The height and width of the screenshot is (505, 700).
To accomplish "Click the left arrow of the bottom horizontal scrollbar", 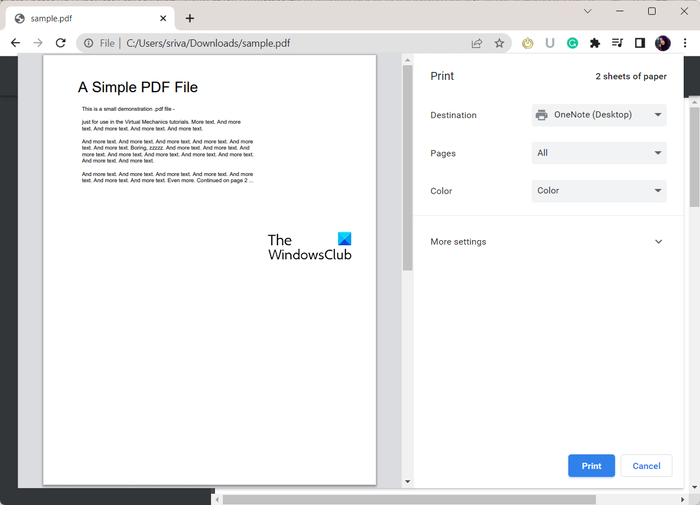I will pos(217,500).
